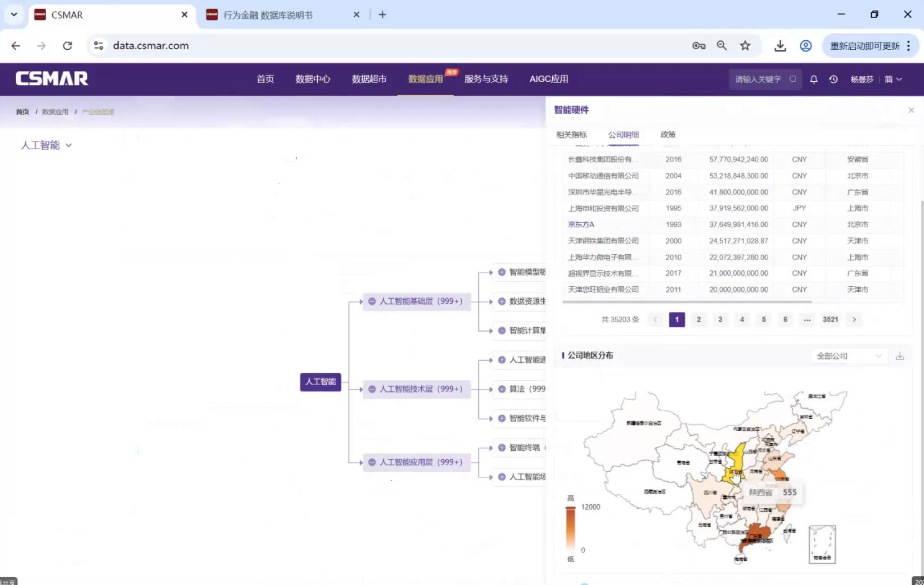This screenshot has width=924, height=585.
Task: Expand the 智能计算 node plus icon
Action: 502,330
